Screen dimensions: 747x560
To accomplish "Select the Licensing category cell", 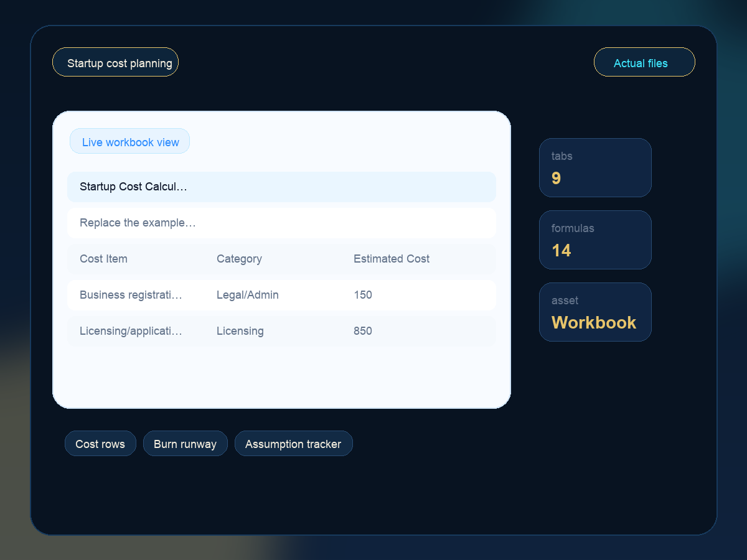I will 240,331.
